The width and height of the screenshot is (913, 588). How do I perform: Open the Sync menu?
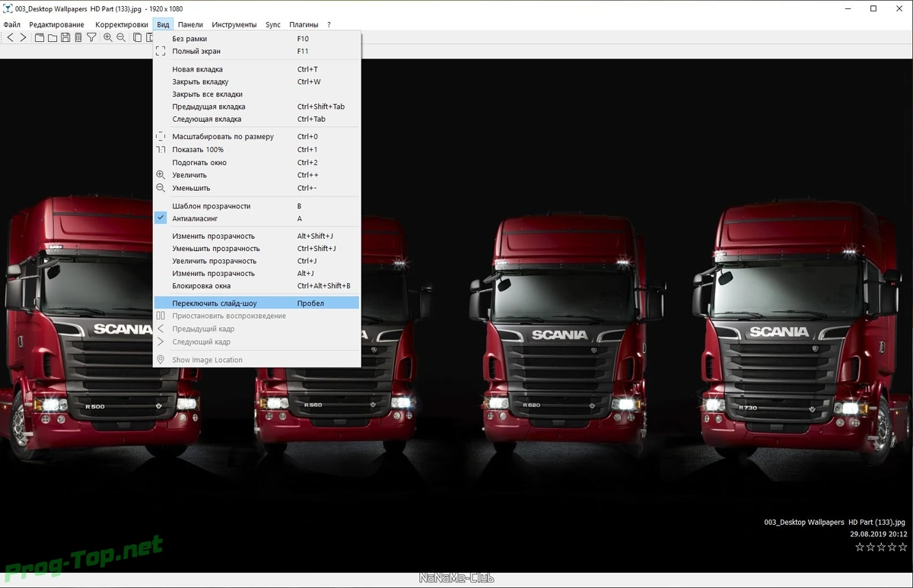[273, 24]
